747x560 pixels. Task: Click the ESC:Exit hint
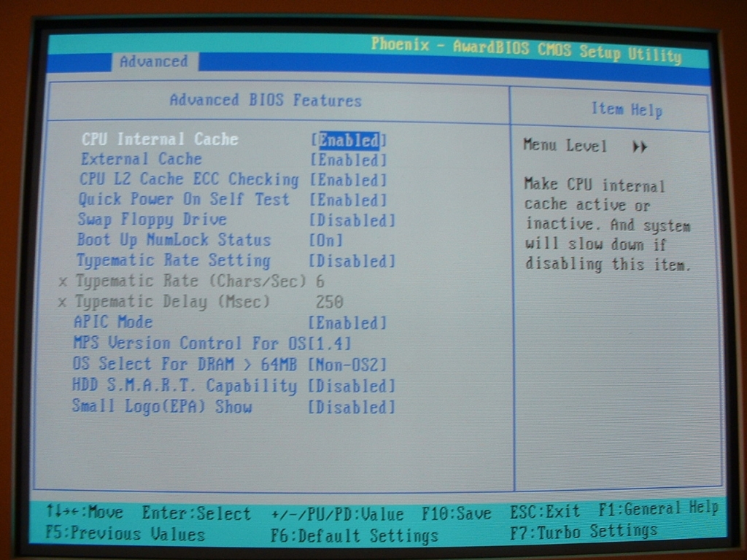pyautogui.click(x=545, y=512)
